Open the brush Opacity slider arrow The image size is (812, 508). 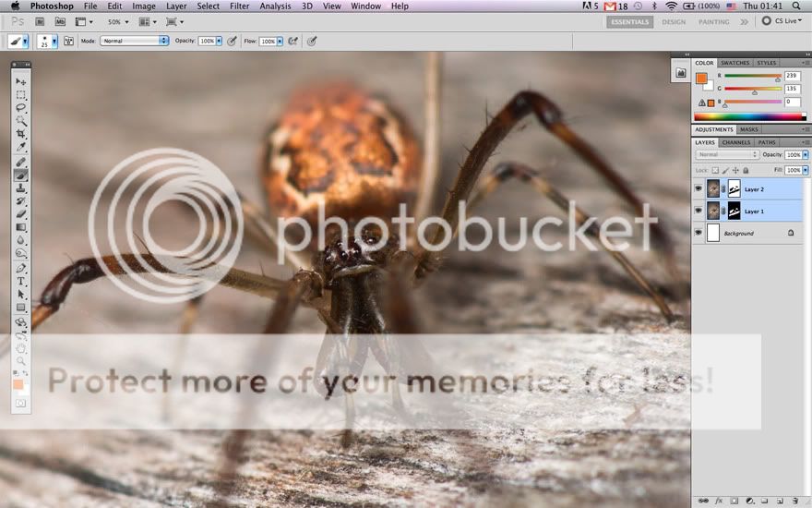[219, 41]
